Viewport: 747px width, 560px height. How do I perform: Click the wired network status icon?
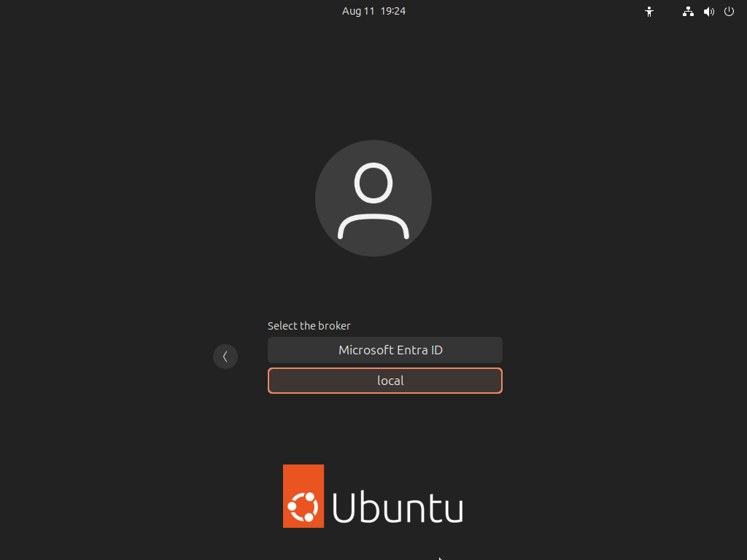[688, 12]
